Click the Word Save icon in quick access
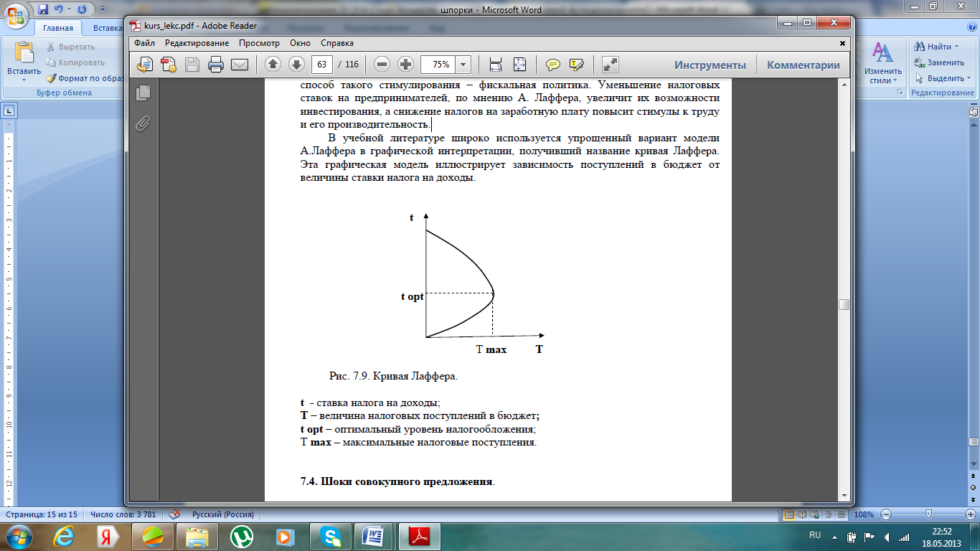This screenshot has height=551, width=980. tap(44, 10)
